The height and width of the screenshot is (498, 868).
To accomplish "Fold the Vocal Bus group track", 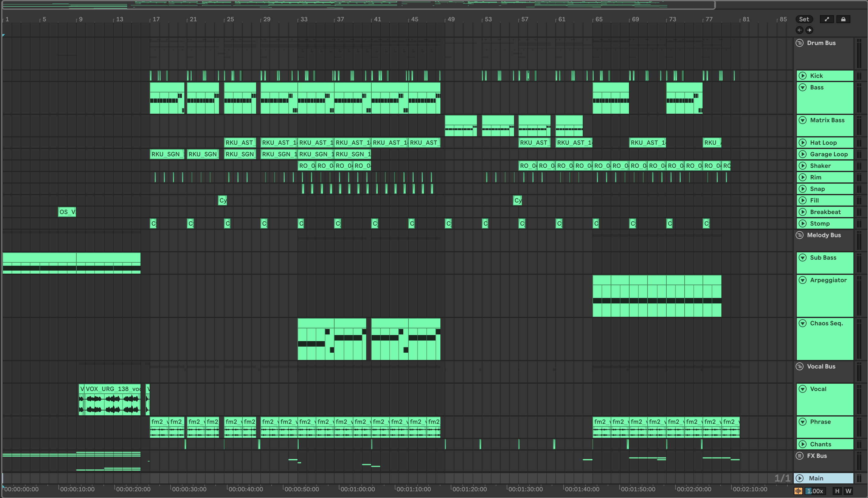I will 799,366.
